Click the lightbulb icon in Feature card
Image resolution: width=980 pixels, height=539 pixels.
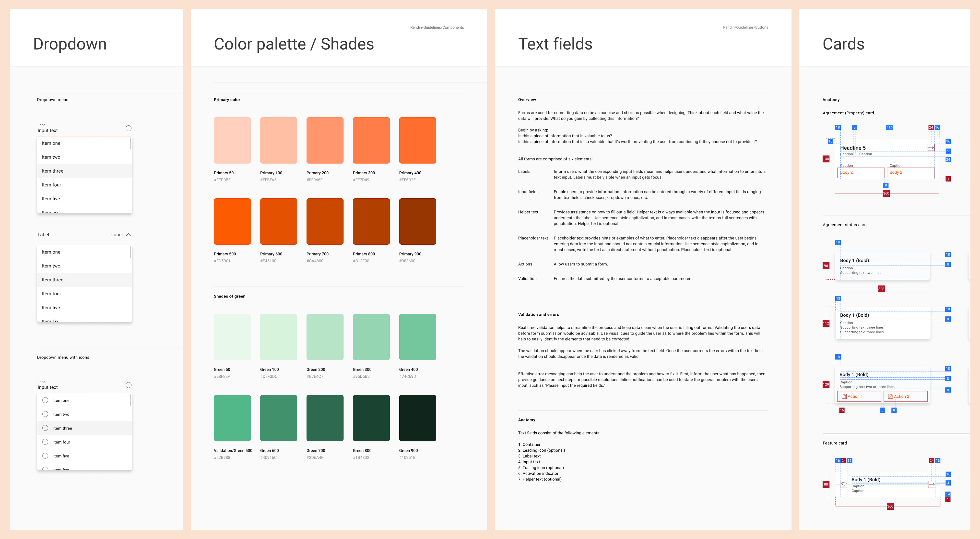coord(844,484)
